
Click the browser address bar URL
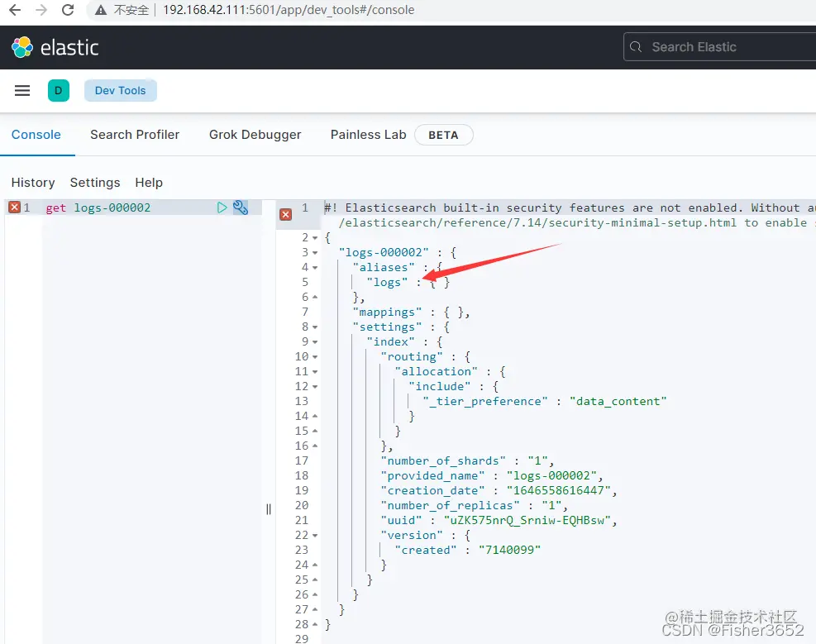pos(289,10)
